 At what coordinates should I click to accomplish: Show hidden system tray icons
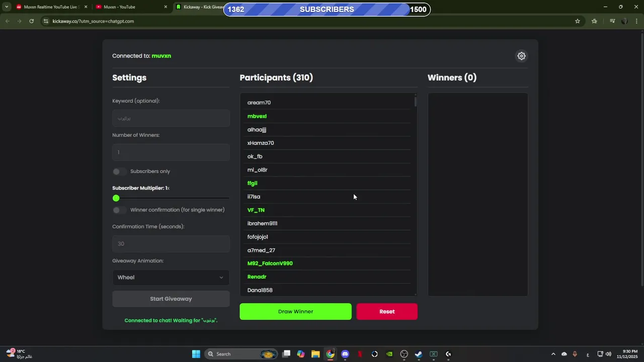[x=553, y=354]
